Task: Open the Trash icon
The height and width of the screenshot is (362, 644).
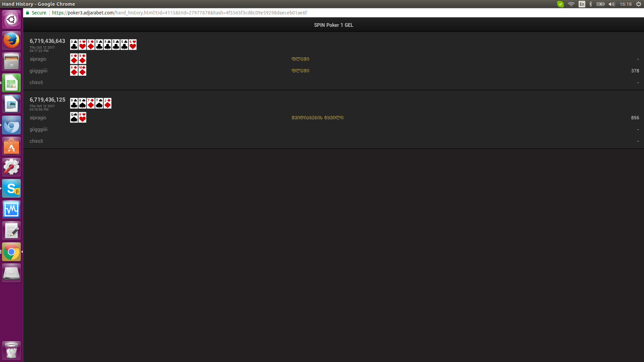Action: (11, 351)
